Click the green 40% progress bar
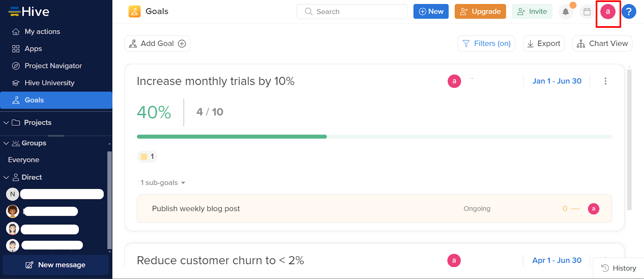Image resolution: width=644 pixels, height=279 pixels. point(232,136)
